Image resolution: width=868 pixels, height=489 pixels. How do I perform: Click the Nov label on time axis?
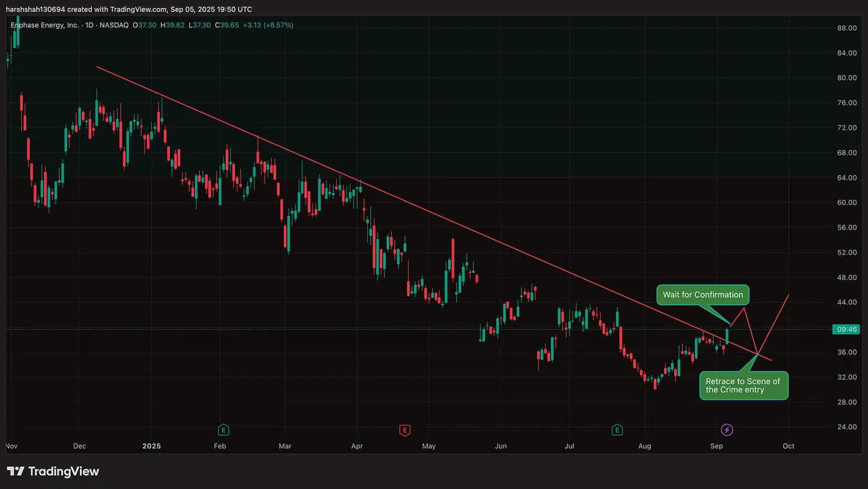tap(12, 446)
